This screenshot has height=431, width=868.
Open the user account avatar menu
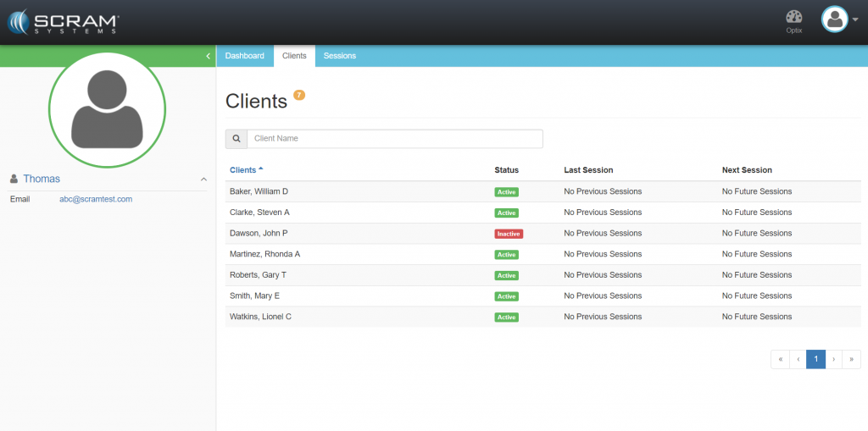point(835,19)
